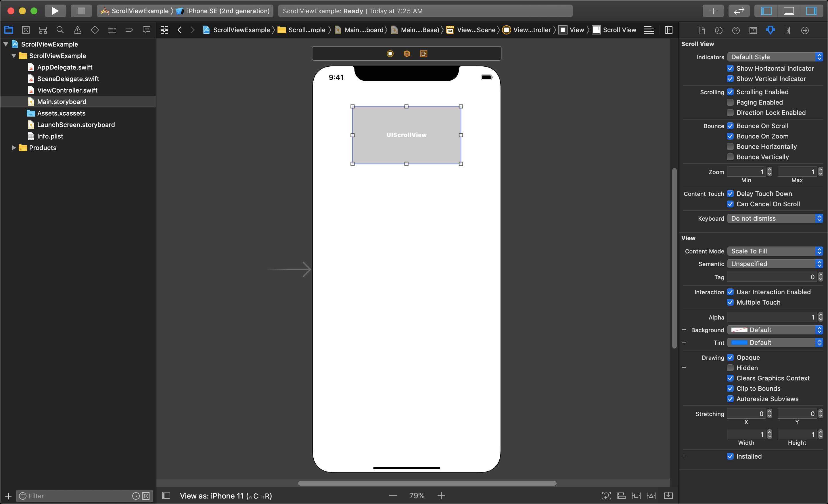Pick Background color swatch
The height and width of the screenshot is (504, 828).
pos(739,330)
